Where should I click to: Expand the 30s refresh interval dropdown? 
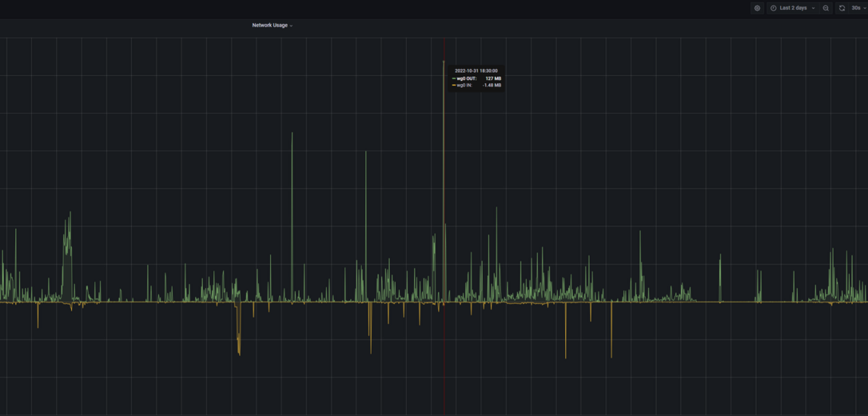(858, 8)
